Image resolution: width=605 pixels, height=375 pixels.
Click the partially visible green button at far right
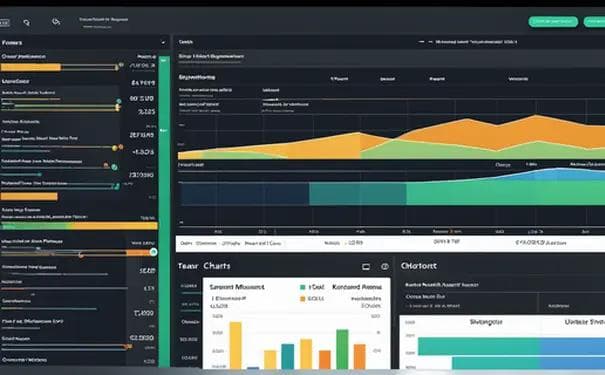[x=595, y=22]
